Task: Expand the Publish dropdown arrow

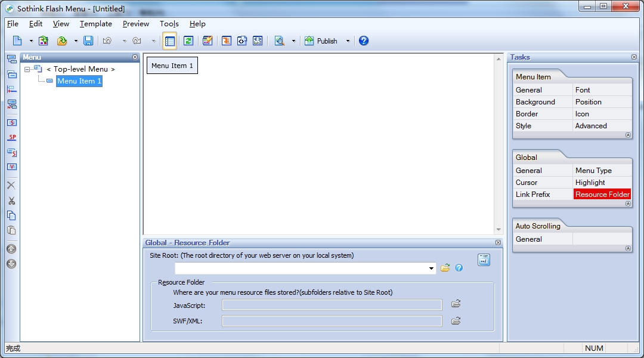Action: pyautogui.click(x=348, y=41)
